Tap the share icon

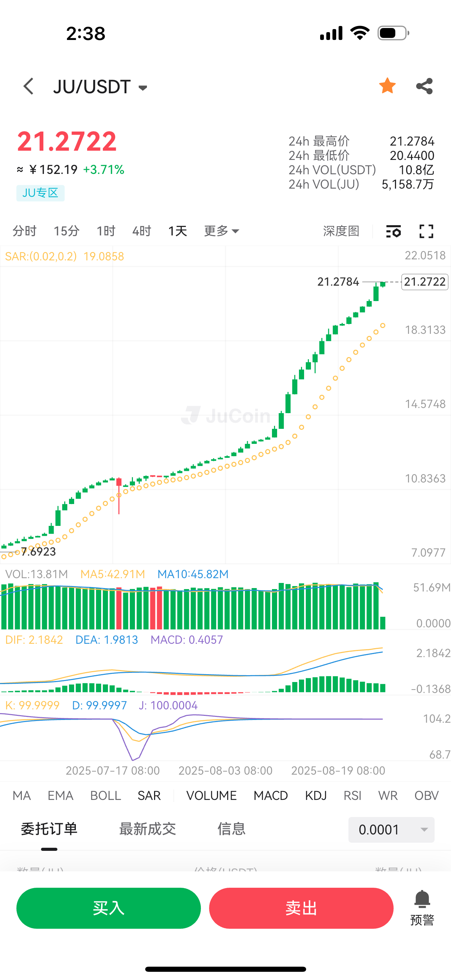tap(424, 86)
